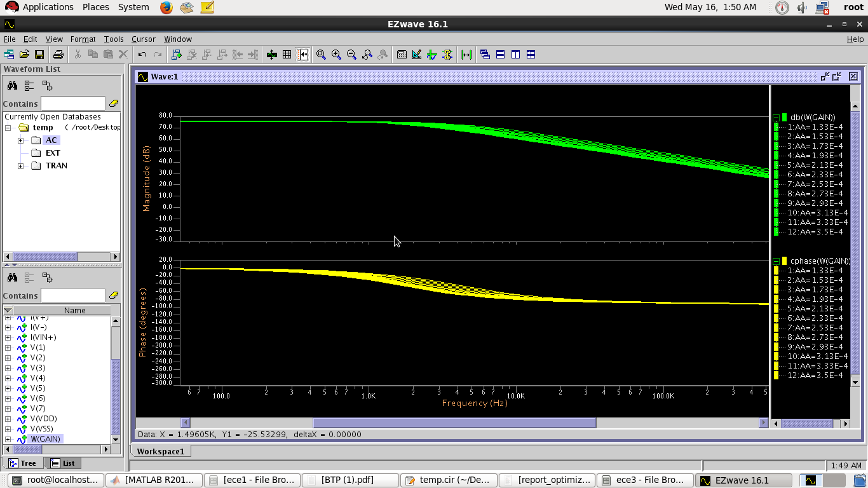Click binoculars search icon in Waveform List
Screen dimensions: 868x488
[12, 85]
